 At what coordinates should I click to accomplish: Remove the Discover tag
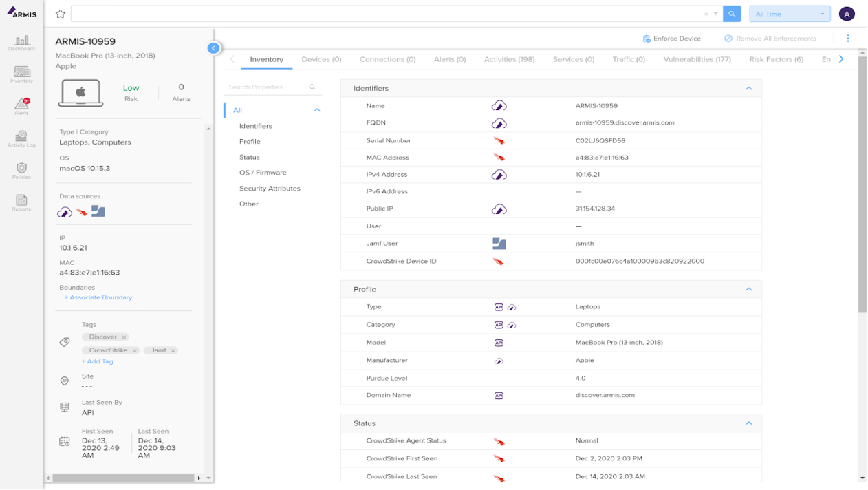click(x=124, y=337)
